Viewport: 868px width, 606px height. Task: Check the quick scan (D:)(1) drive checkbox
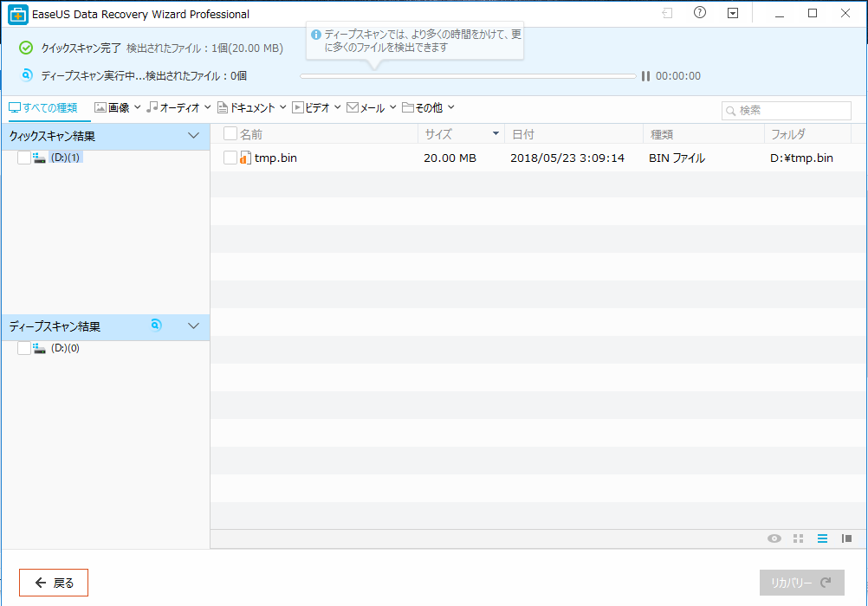click(23, 158)
